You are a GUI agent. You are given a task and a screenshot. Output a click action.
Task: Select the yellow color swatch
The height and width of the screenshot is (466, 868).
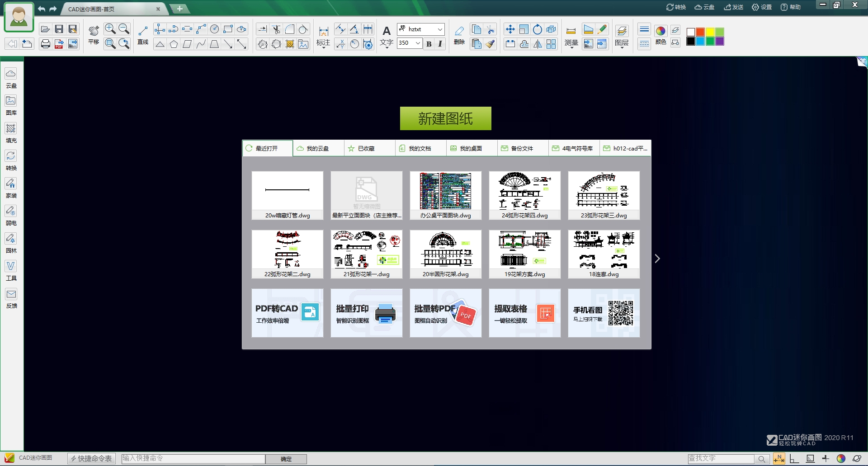pos(710,32)
